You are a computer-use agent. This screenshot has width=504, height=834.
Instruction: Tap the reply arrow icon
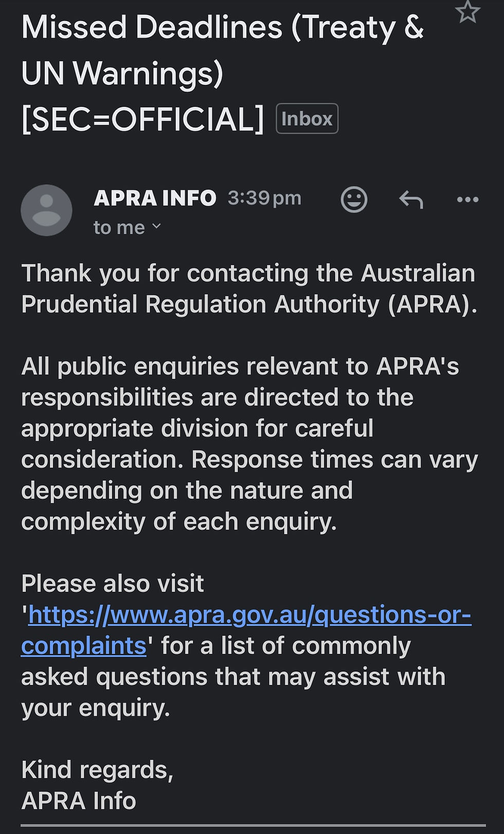click(x=411, y=199)
